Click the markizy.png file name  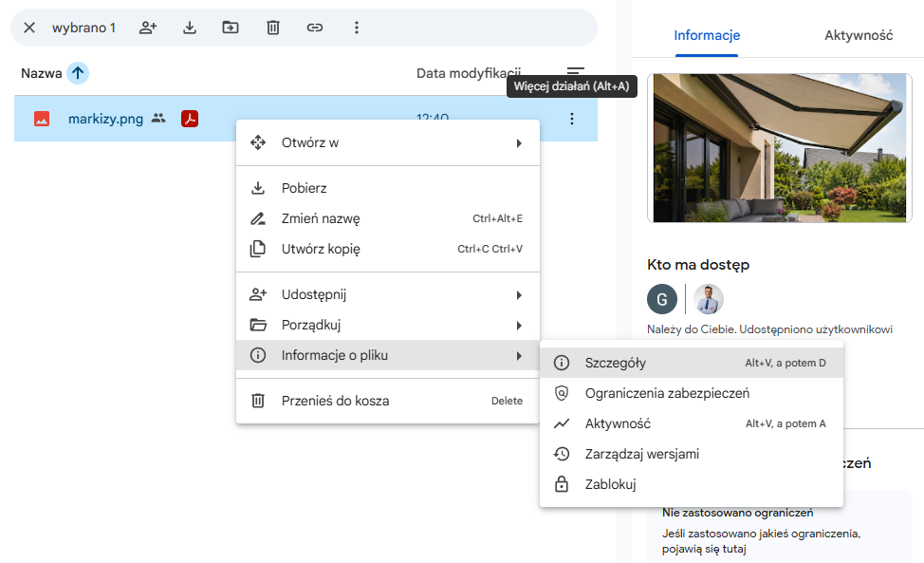[105, 119]
